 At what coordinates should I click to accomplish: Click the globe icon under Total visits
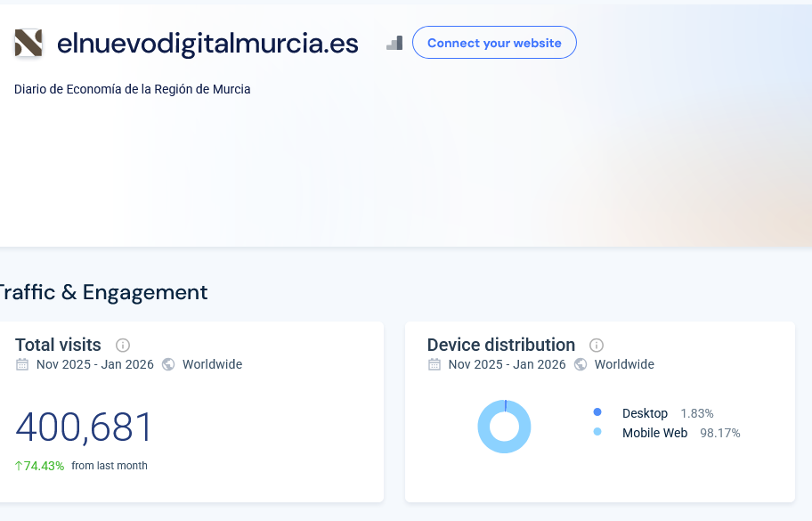[x=168, y=364]
